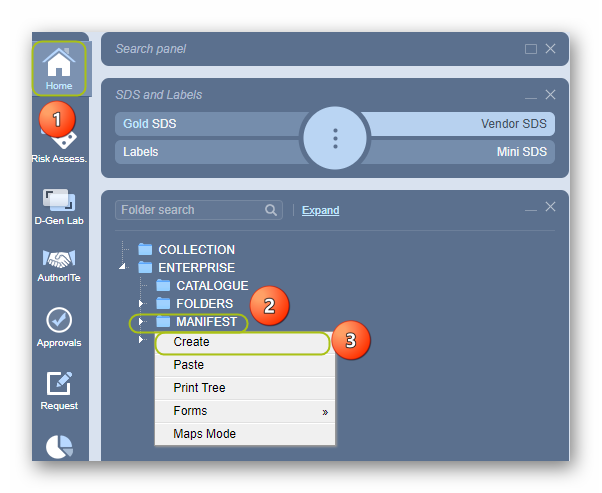
Task: Click the SDS and Labels title
Action: click(x=159, y=95)
